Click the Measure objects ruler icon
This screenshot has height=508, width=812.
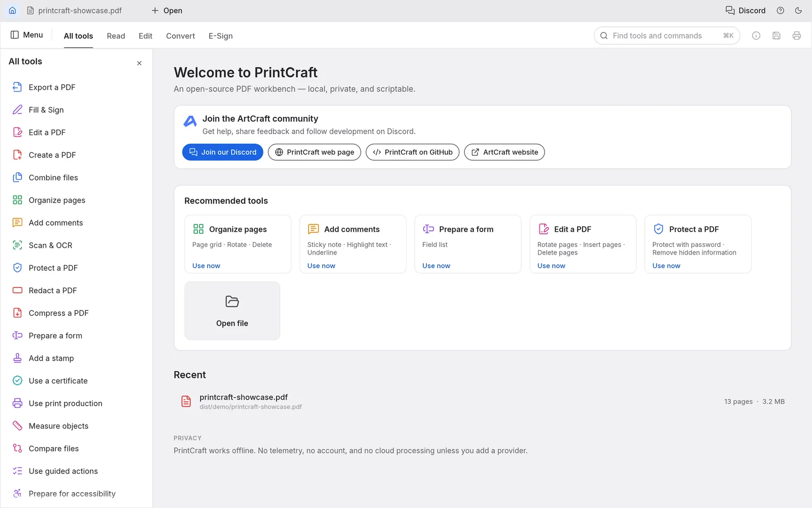pos(17,426)
